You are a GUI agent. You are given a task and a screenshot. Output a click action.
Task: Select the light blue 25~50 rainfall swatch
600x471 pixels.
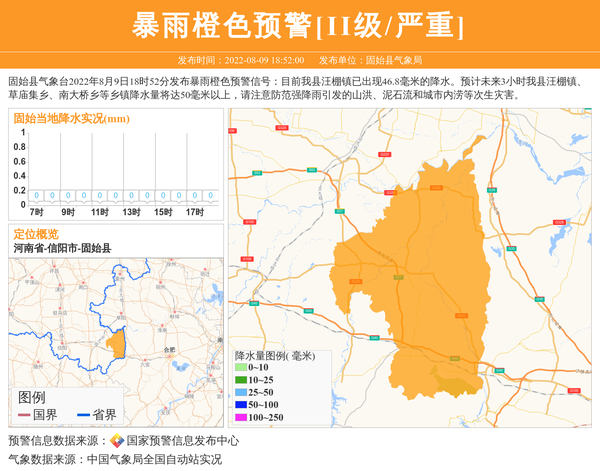coord(241,393)
